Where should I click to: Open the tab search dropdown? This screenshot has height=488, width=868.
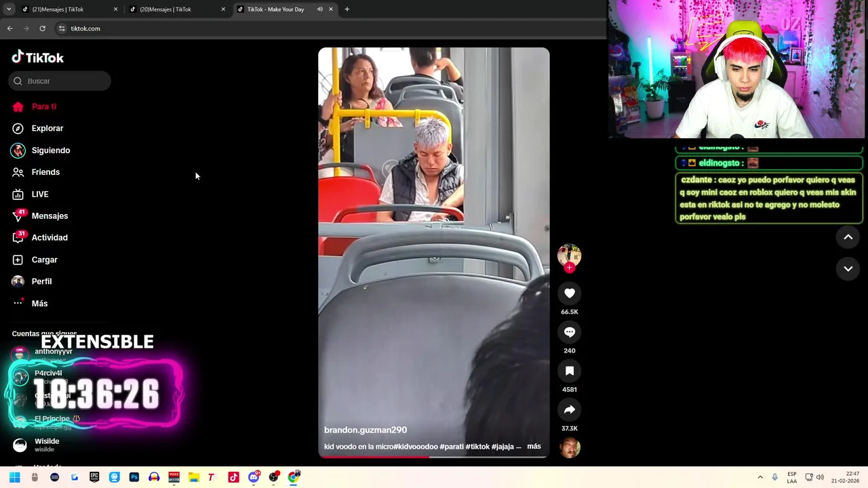[x=8, y=9]
